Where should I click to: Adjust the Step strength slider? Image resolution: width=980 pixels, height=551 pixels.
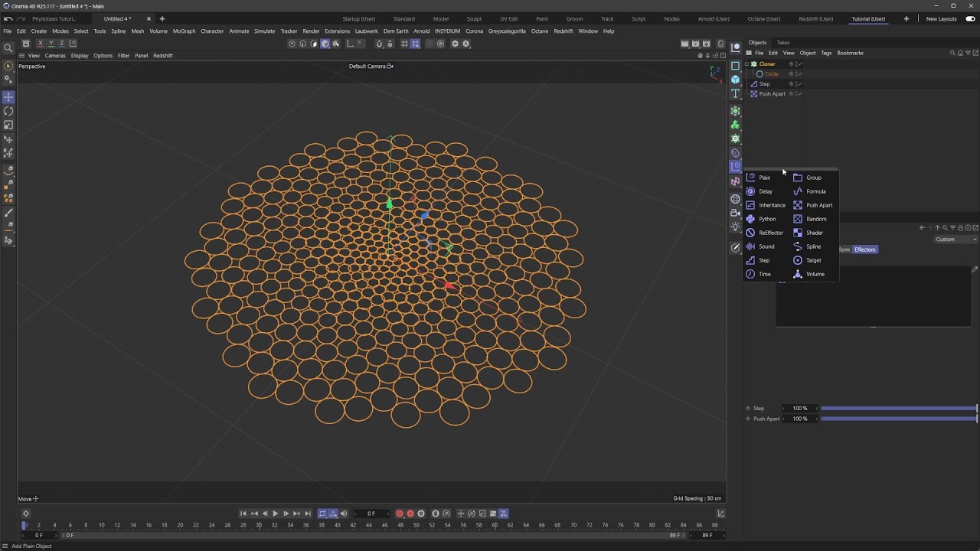point(899,409)
